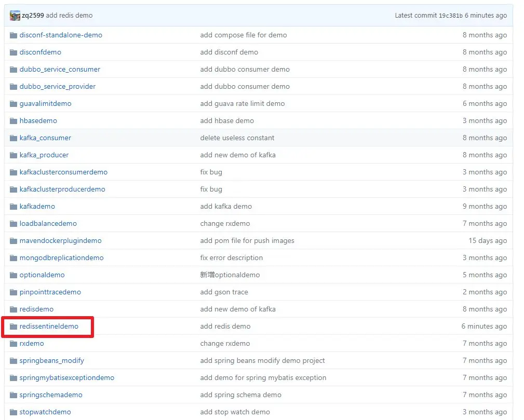This screenshot has height=420, width=524.
Task: Open the mongodbreplicationdemo folder
Action: coord(61,258)
